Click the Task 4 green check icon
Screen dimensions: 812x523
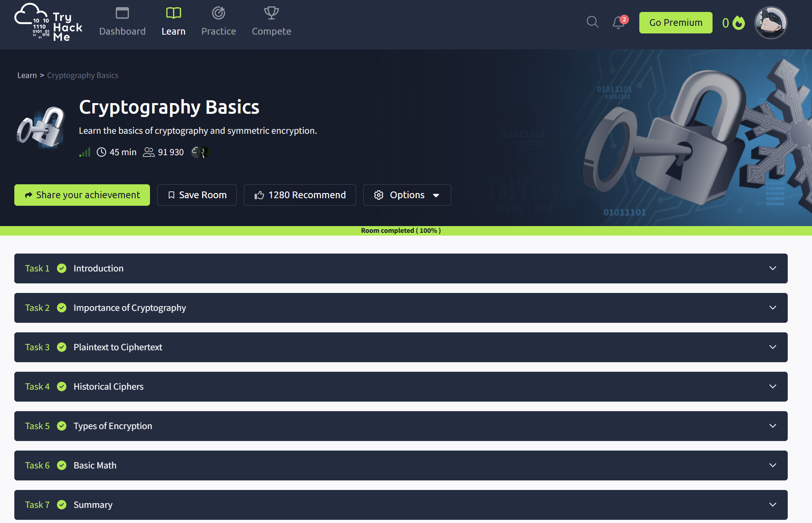coord(62,386)
